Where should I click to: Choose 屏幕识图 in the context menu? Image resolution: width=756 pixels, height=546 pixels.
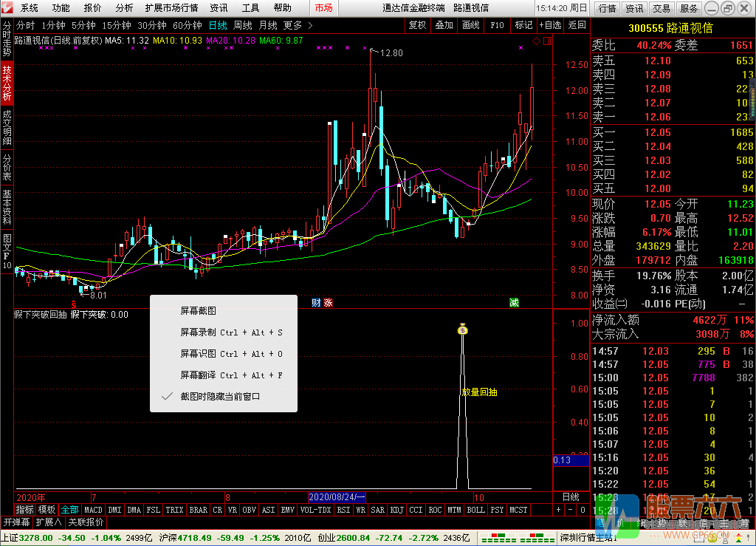coord(223,354)
